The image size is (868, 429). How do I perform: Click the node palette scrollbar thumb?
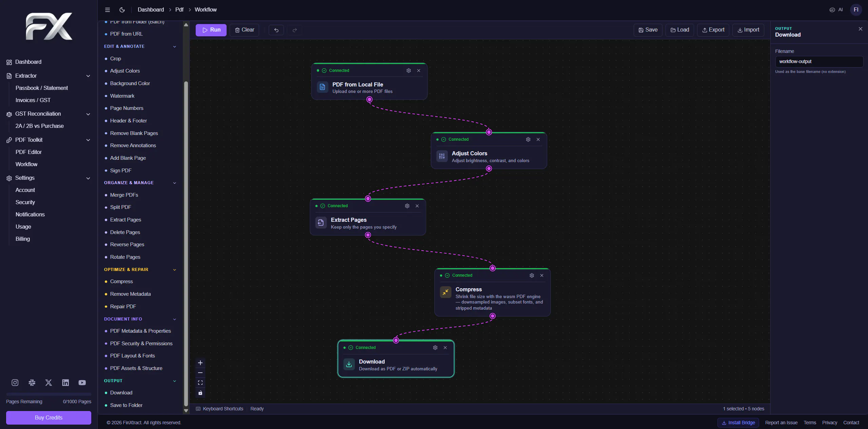[x=186, y=243]
